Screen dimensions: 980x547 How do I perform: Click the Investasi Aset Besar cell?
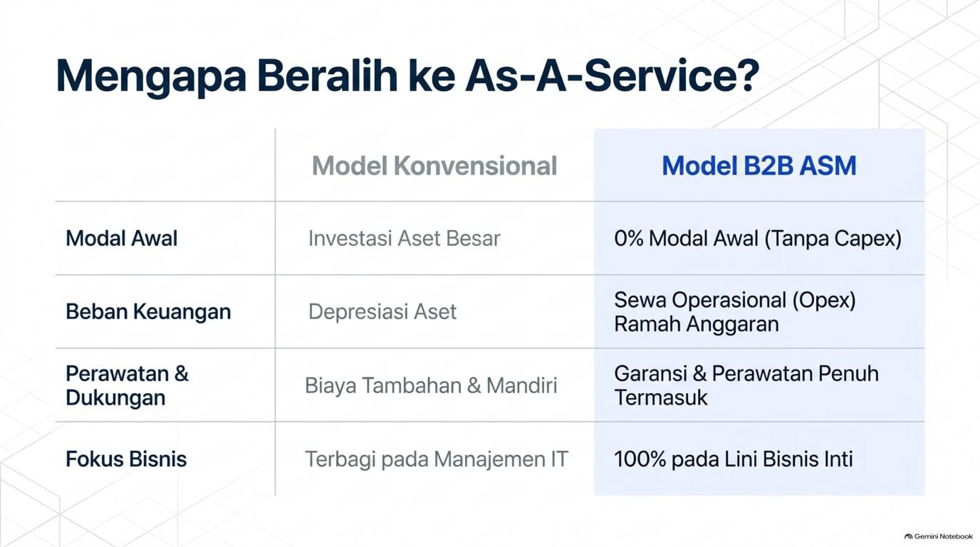pyautogui.click(x=404, y=238)
